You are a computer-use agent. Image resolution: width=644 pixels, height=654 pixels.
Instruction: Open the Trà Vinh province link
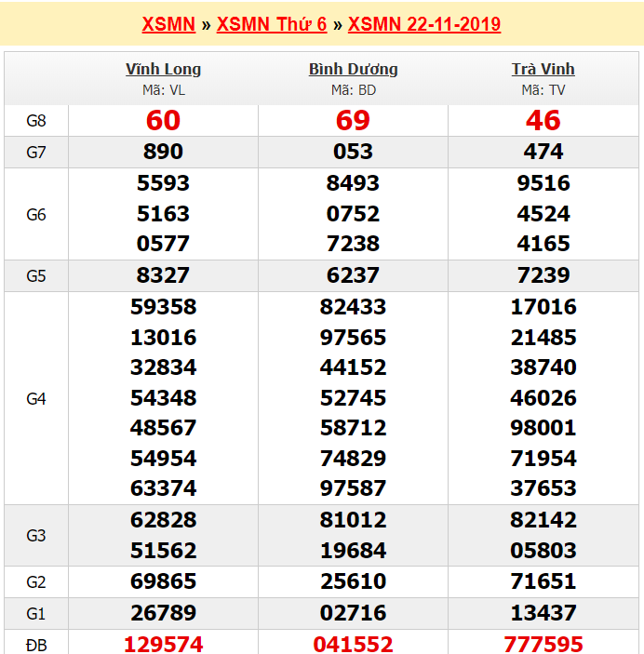543,69
